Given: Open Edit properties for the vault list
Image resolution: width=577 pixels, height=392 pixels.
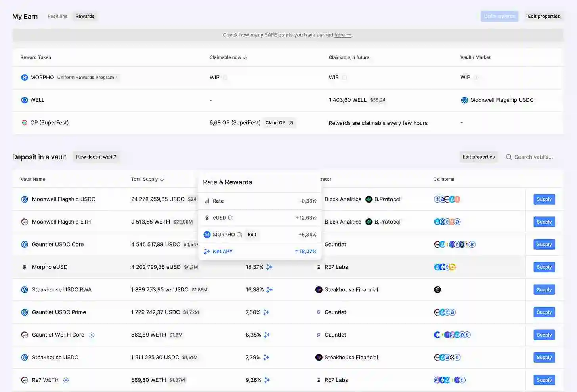Looking at the screenshot, I should coord(478,157).
